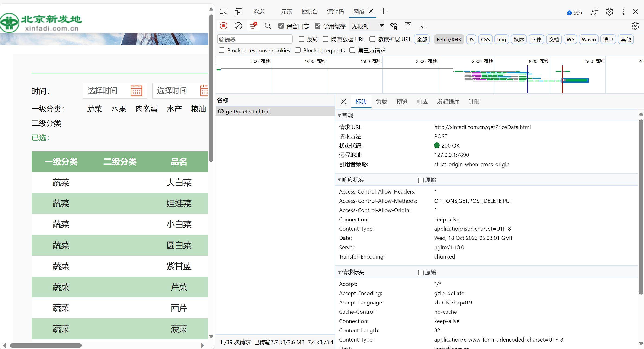644x349 pixels.
Task: Toggle the device emulation icon
Action: [238, 12]
